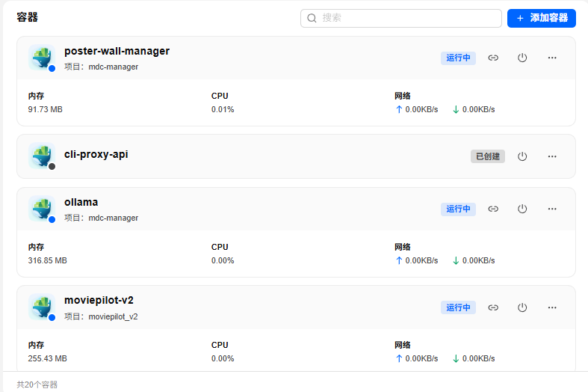Open link icon for ollama container

(x=493, y=209)
